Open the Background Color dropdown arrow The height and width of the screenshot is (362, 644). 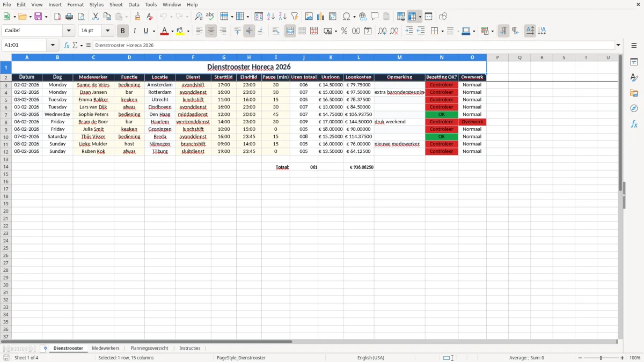pos(188,31)
